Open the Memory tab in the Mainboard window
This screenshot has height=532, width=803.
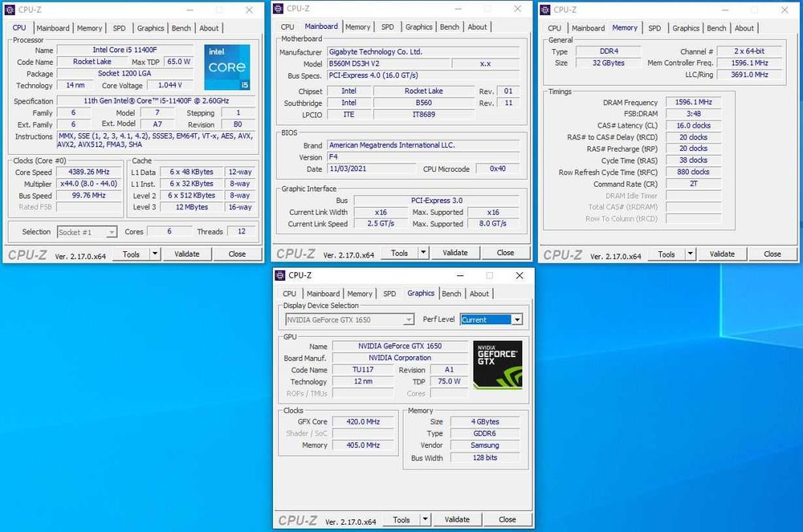click(357, 26)
